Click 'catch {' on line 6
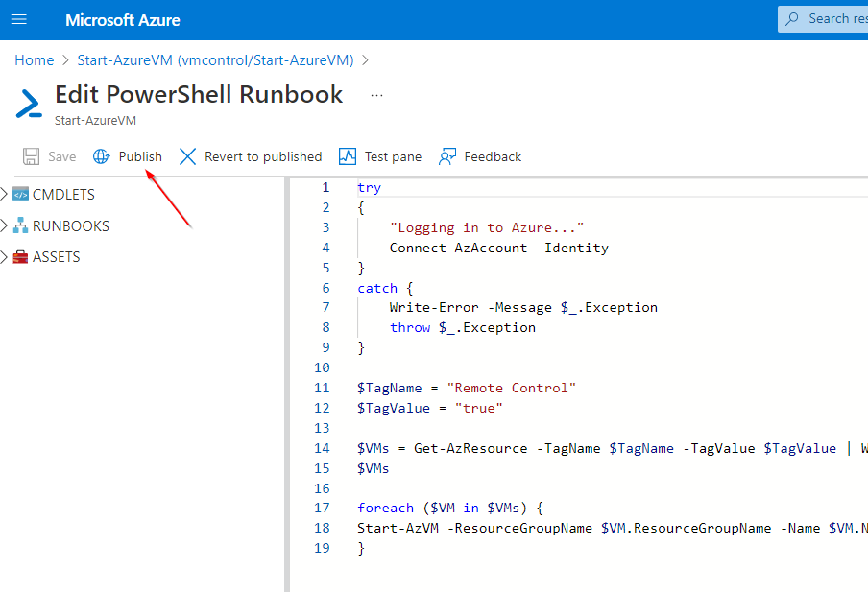This screenshot has width=868, height=592. coord(385,288)
